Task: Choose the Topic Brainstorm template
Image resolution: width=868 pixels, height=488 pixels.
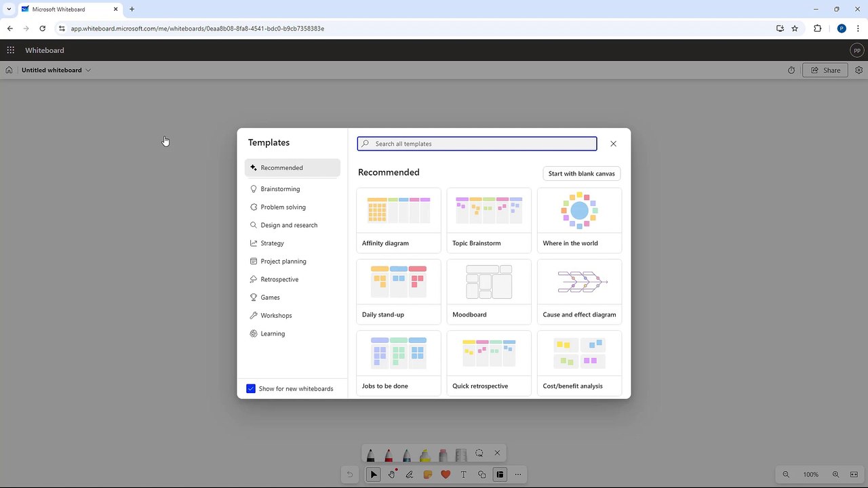Action: point(489,220)
